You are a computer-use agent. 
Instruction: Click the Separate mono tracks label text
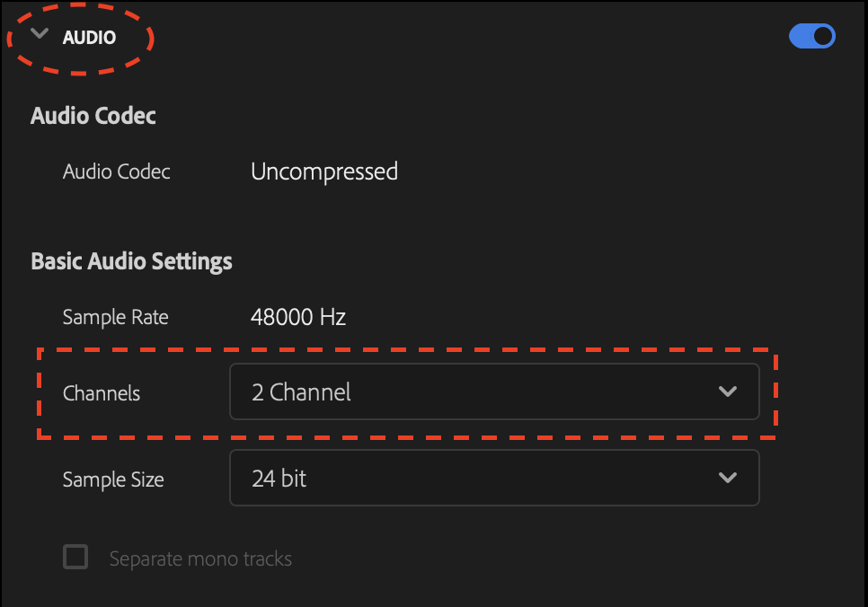click(x=200, y=558)
